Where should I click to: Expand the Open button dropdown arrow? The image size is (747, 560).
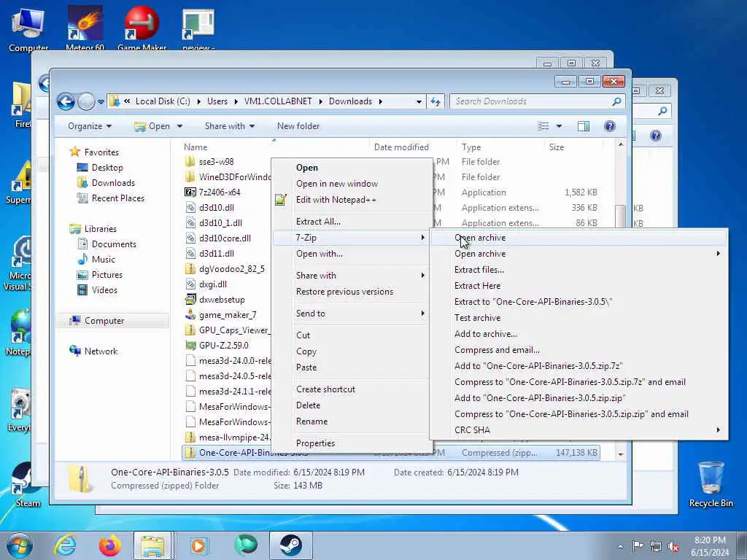pos(179,126)
